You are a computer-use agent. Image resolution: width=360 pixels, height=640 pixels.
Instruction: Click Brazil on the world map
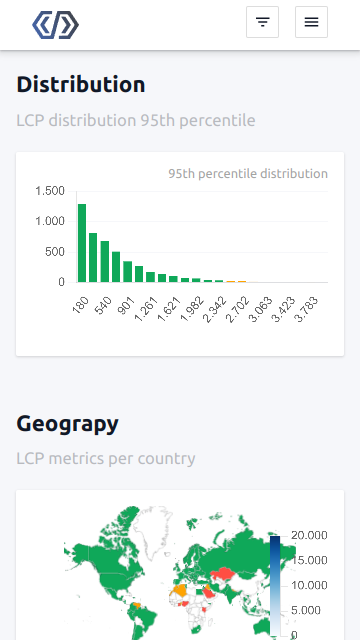tap(148, 616)
